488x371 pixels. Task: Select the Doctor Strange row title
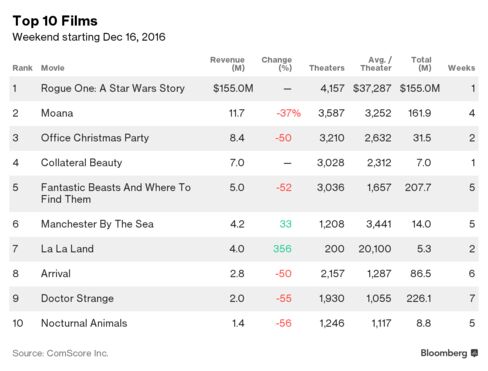77,298
